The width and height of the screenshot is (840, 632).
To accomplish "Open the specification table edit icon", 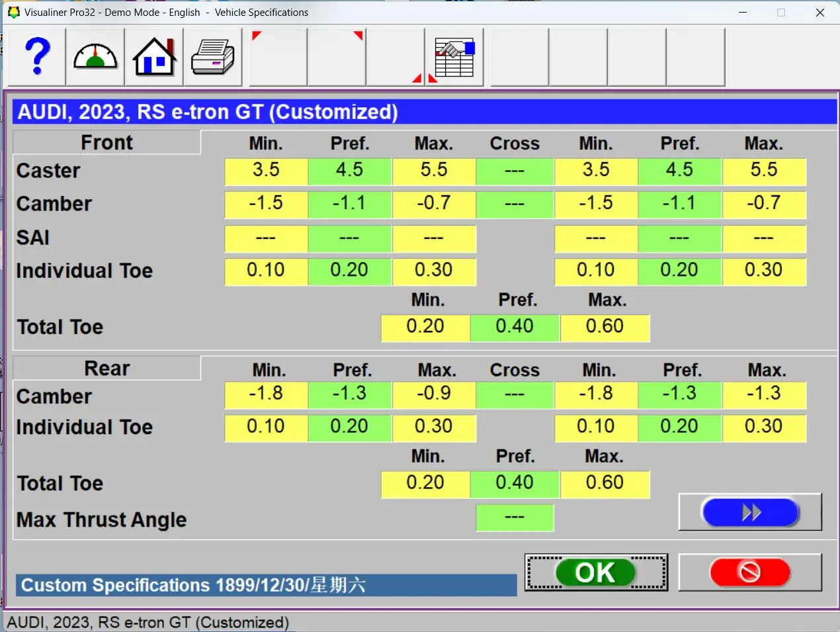I will click(x=454, y=57).
